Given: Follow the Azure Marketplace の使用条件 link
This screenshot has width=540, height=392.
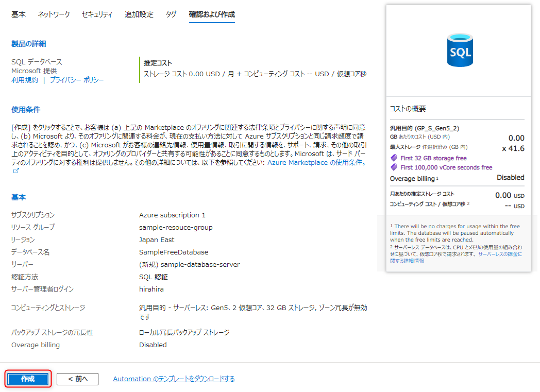Looking at the screenshot, I should (x=316, y=162).
